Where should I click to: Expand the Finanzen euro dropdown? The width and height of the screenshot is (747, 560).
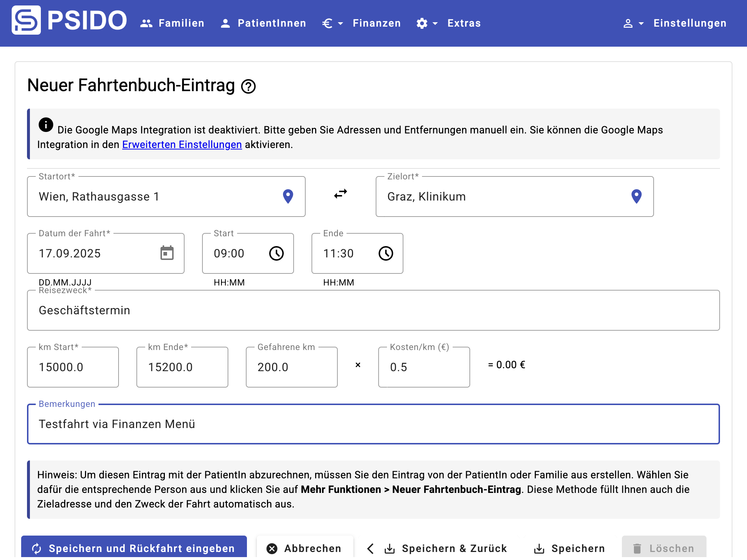pyautogui.click(x=332, y=23)
